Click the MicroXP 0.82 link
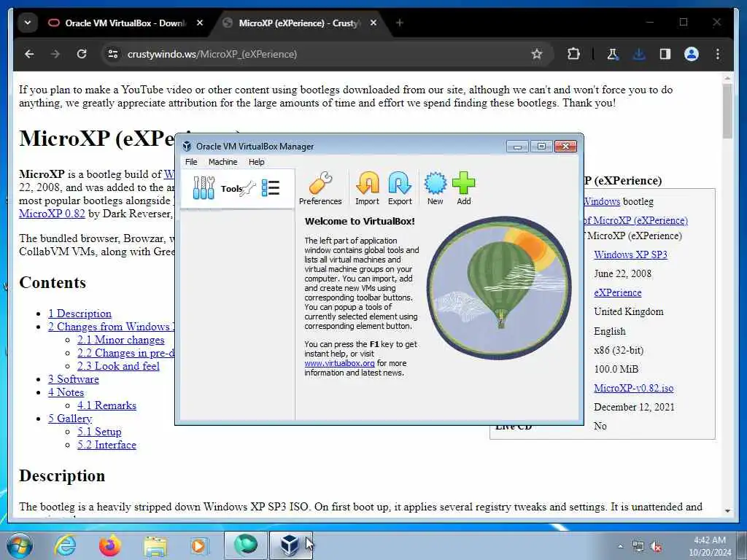Screen dimensions: 747x560 click(x=52, y=214)
